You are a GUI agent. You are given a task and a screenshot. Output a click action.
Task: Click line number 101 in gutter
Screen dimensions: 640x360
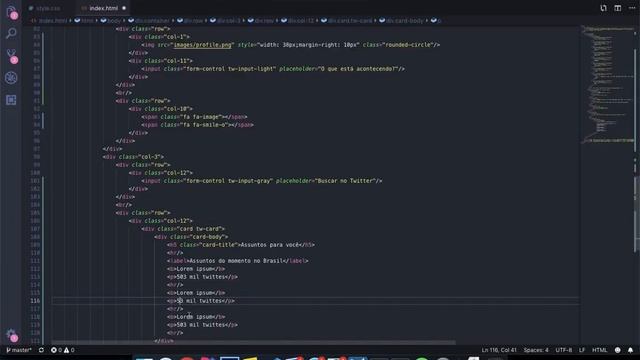click(x=36, y=181)
